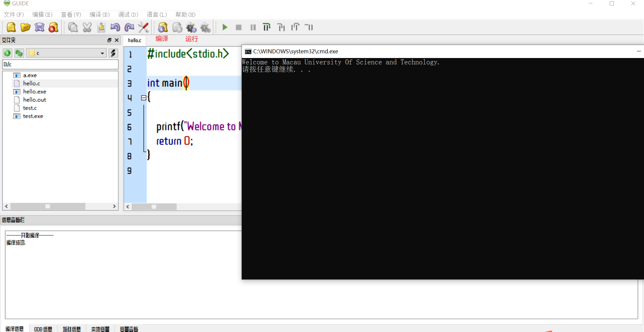Stop debugging with the square stop button

tap(239, 27)
